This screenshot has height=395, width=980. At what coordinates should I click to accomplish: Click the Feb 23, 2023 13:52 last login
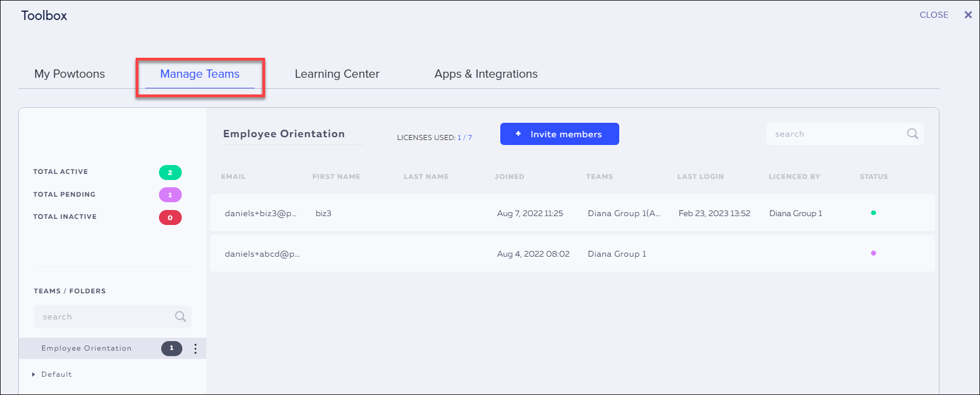[x=714, y=213]
